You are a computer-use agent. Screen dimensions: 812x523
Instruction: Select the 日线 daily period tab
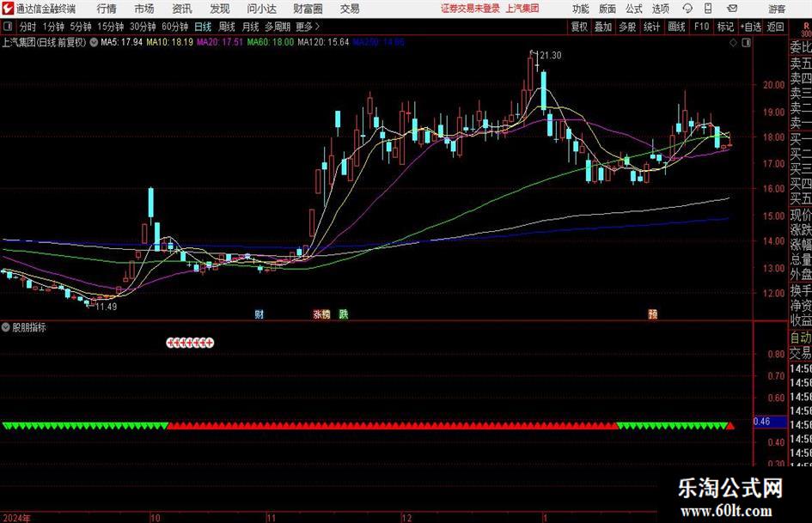(203, 27)
